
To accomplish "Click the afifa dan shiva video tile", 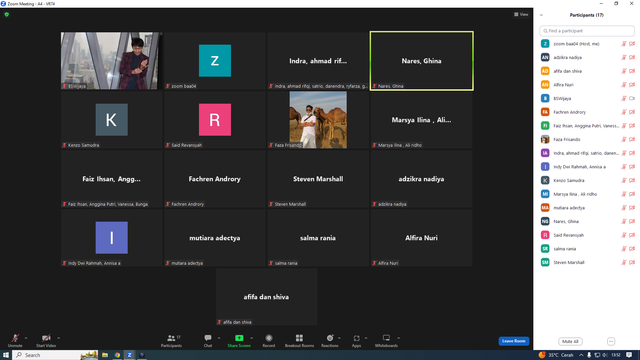I will 267,297.
